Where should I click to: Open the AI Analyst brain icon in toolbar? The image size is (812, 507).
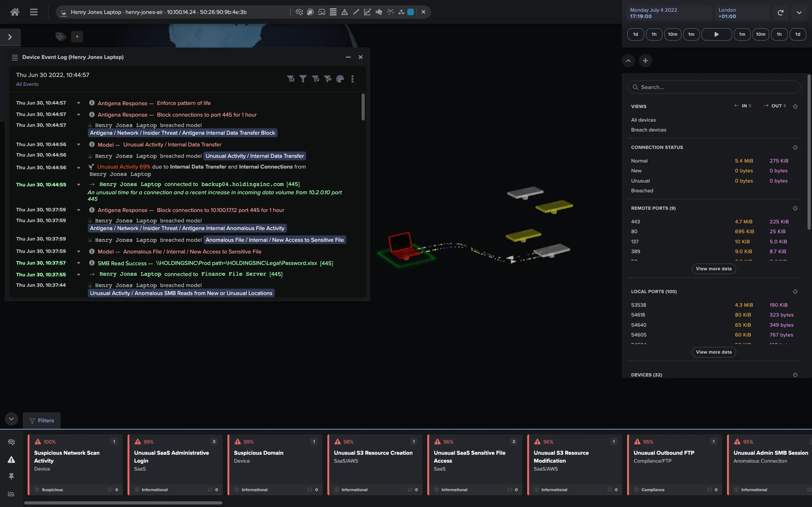click(x=299, y=12)
